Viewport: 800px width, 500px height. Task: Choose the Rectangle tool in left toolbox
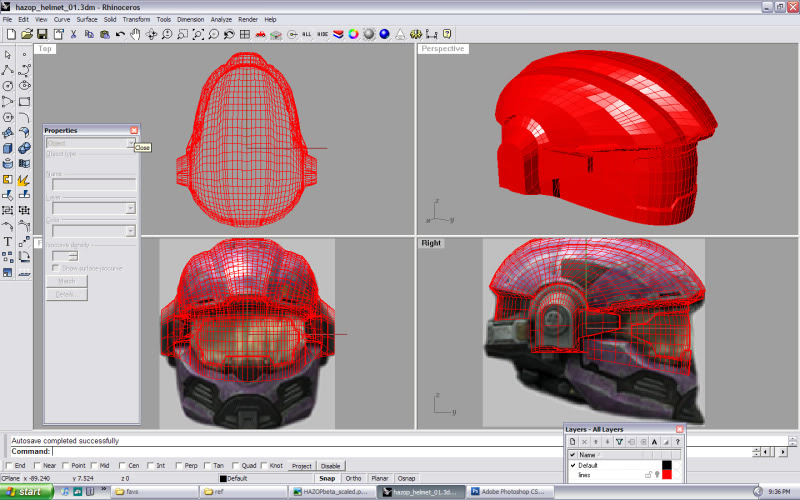pyautogui.click(x=24, y=101)
